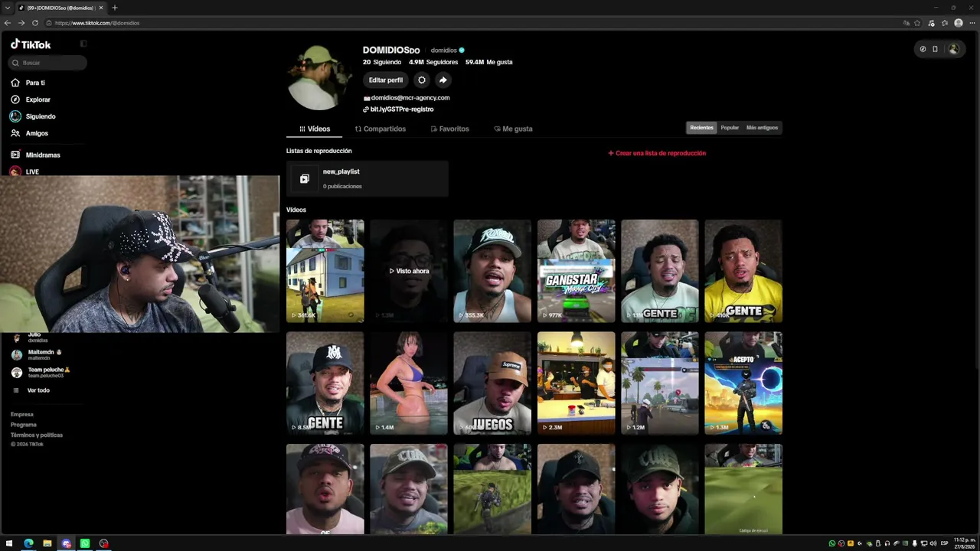Switch to the Videos tab

pos(315,129)
